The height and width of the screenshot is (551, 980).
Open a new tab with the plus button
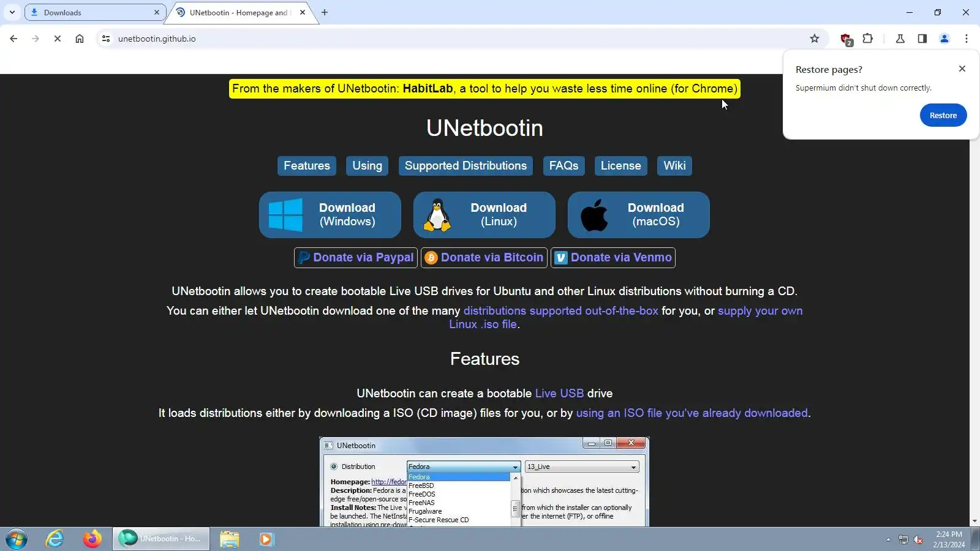(325, 12)
